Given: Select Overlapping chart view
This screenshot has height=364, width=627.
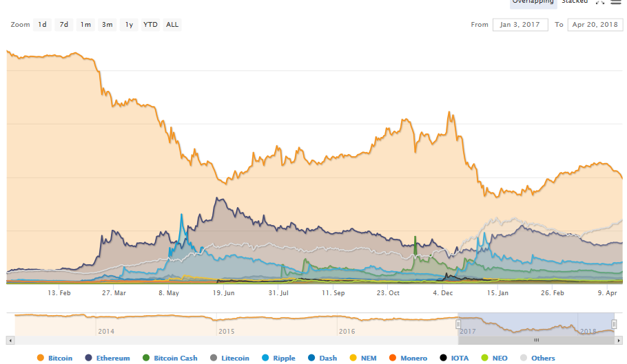Looking at the screenshot, I should [533, 2].
